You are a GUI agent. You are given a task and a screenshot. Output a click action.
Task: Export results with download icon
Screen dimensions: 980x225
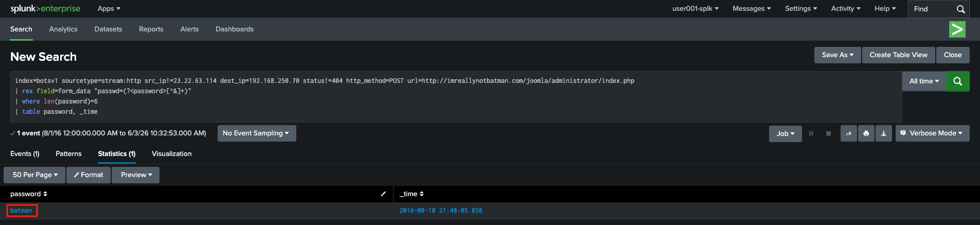pos(883,133)
